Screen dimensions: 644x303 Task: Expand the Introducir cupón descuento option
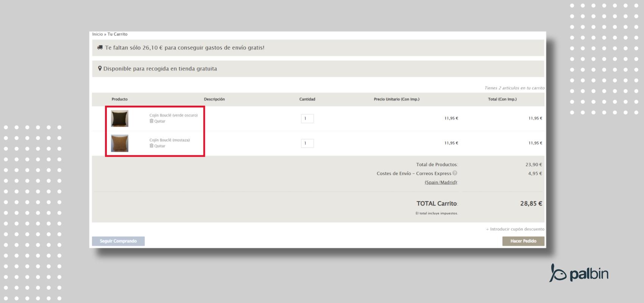pyautogui.click(x=515, y=229)
